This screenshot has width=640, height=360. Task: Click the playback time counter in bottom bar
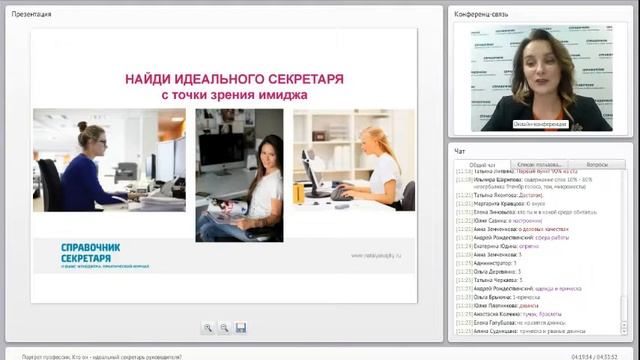point(594,357)
